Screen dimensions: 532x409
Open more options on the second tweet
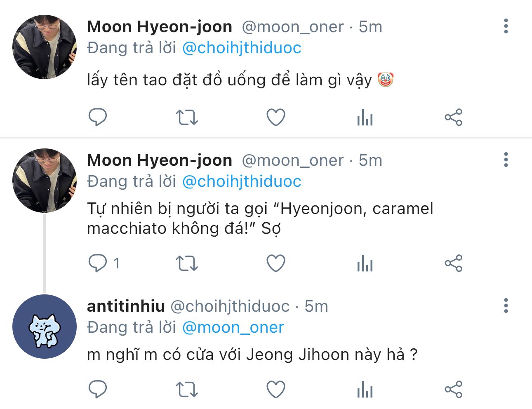[x=506, y=160]
